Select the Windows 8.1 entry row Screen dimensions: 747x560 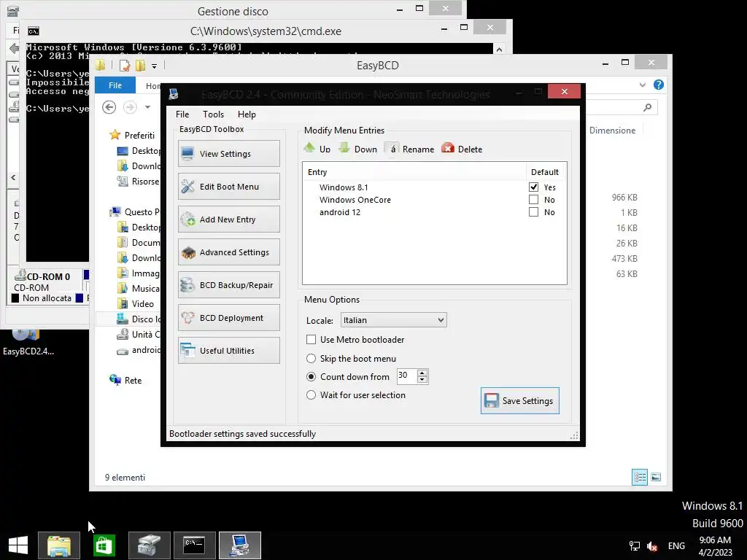[435, 187]
